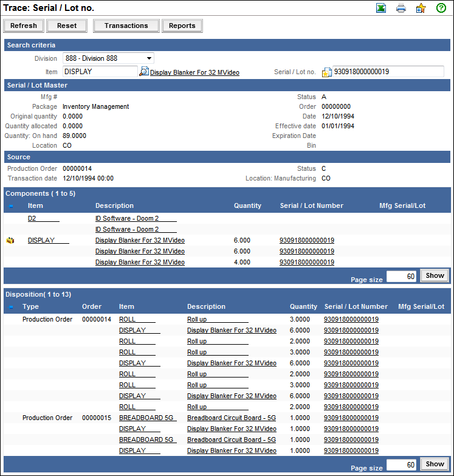The height and width of the screenshot is (476, 454).
Task: Add this page to favorites
Action: (x=421, y=9)
